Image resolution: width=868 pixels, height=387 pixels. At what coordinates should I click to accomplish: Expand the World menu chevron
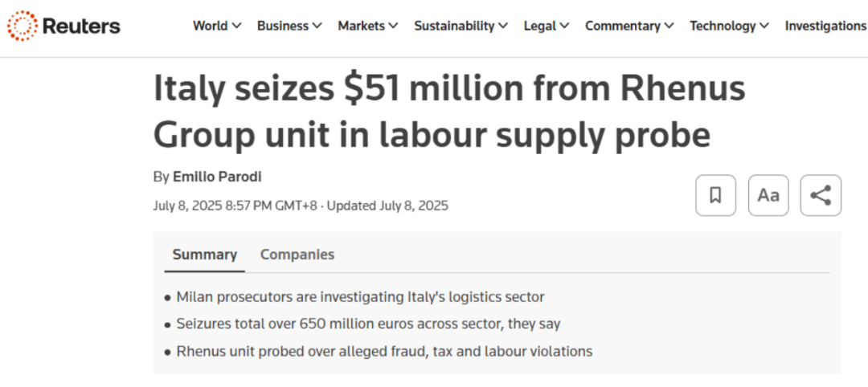(x=236, y=26)
